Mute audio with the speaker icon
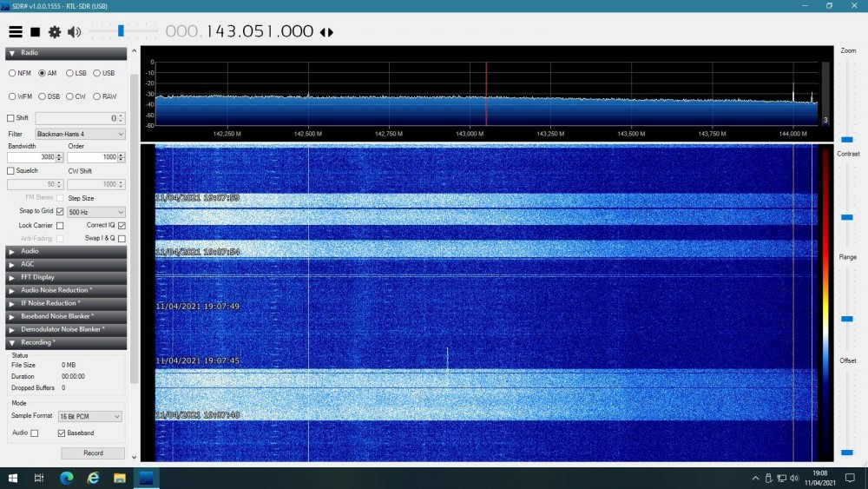The height and width of the screenshot is (489, 868). point(74,32)
